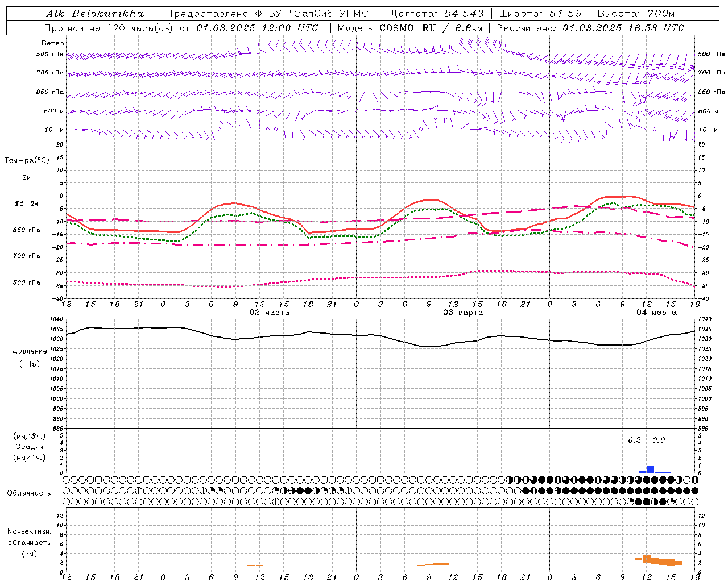The height and width of the screenshot is (582, 728).
Task: Click the 'Осадки' precipitation label
Action: pyautogui.click(x=30, y=447)
